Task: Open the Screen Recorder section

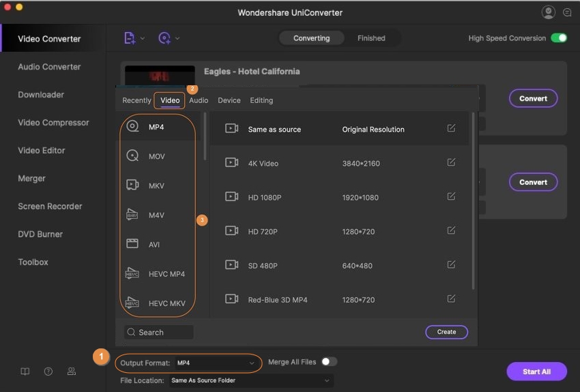Action: click(x=50, y=206)
